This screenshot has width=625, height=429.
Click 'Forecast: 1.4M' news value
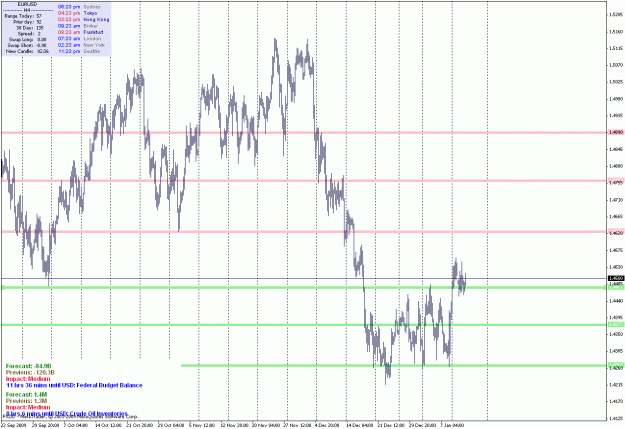(26, 394)
